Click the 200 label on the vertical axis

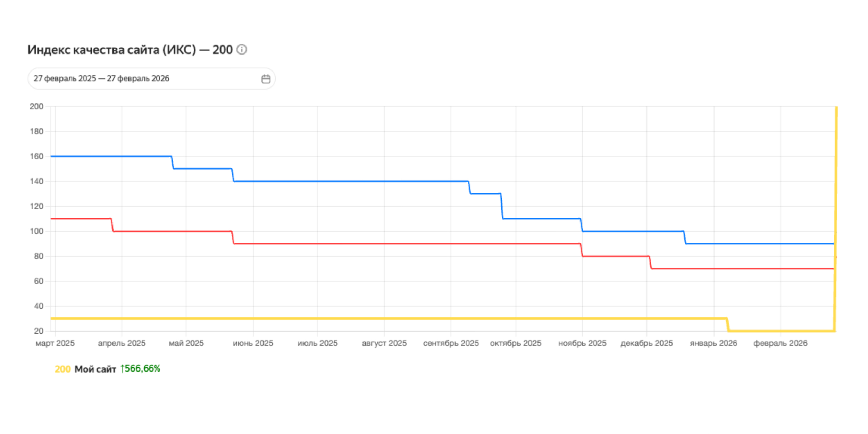[36, 107]
